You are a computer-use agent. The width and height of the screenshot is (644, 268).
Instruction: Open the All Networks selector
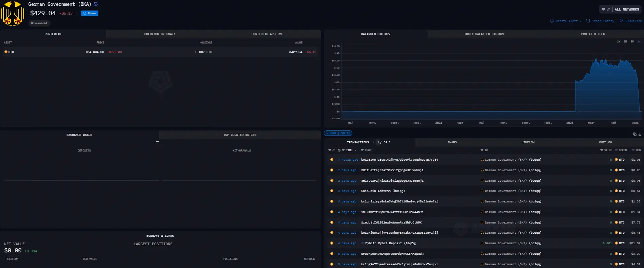tap(627, 10)
